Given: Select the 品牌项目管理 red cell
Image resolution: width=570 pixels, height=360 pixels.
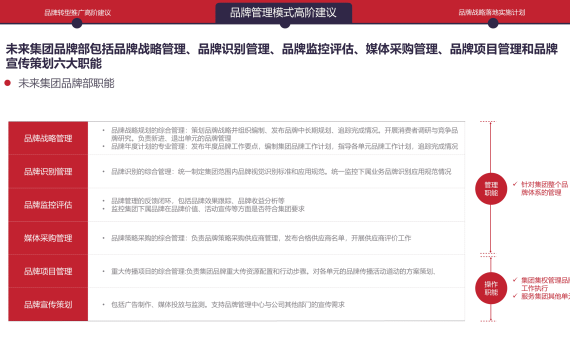Looking at the screenshot, I should coord(48,271).
